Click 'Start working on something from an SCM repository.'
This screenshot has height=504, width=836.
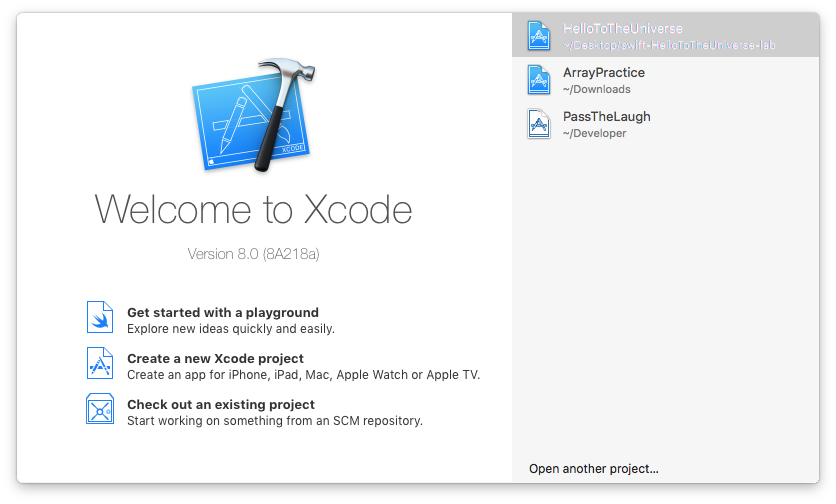275,420
